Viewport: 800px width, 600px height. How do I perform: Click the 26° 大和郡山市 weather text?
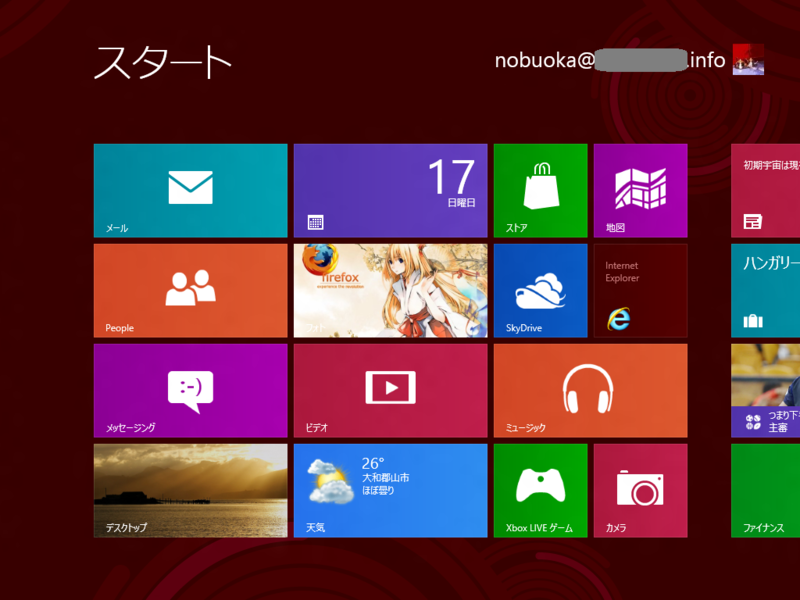coord(385,476)
